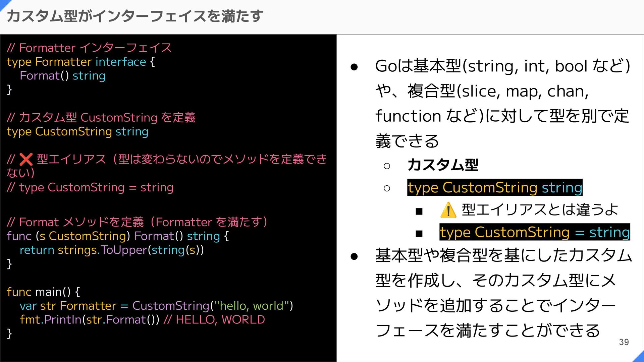Click the highlighted text type CustomString = string
644x362 pixels.
coord(535,232)
